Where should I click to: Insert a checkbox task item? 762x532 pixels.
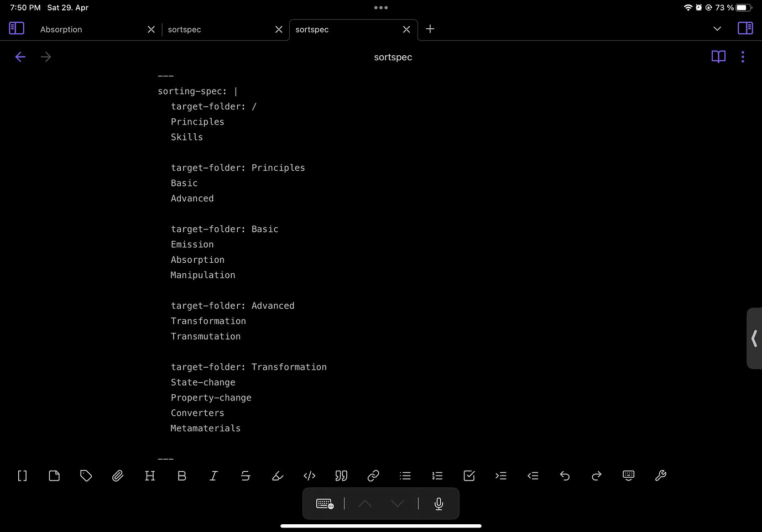tap(469, 476)
